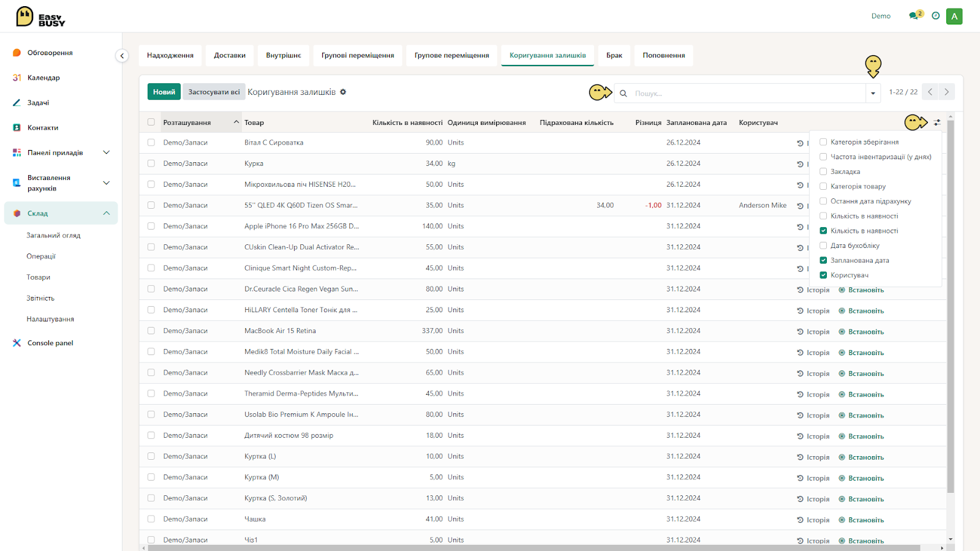
Task: Open the search options dropdown arrow
Action: point(873,93)
